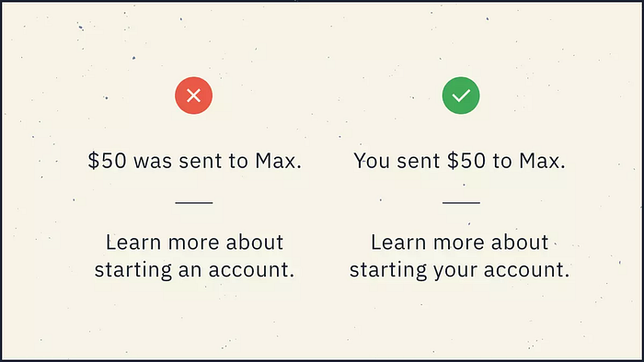Click the red X circle icon

(x=194, y=96)
